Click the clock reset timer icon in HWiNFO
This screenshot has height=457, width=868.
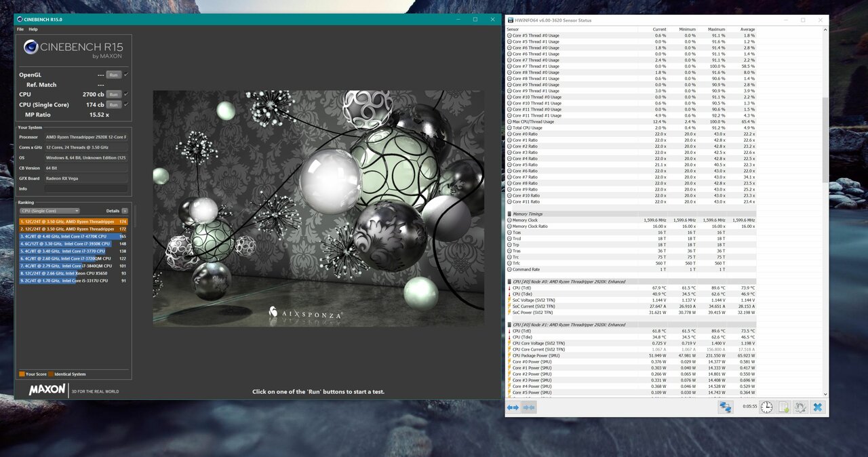coord(766,407)
